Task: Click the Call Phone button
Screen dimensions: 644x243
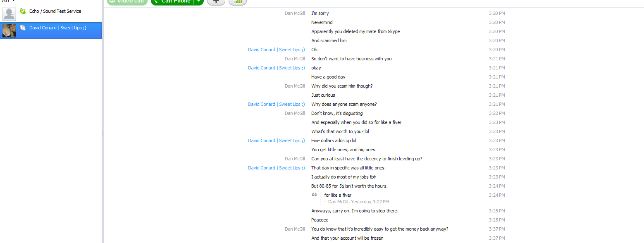Action: (x=172, y=2)
